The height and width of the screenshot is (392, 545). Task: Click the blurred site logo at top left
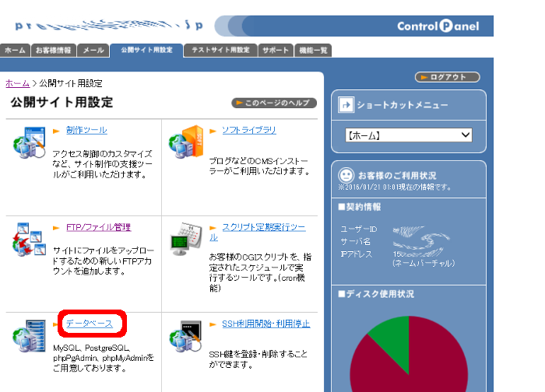pos(109,25)
